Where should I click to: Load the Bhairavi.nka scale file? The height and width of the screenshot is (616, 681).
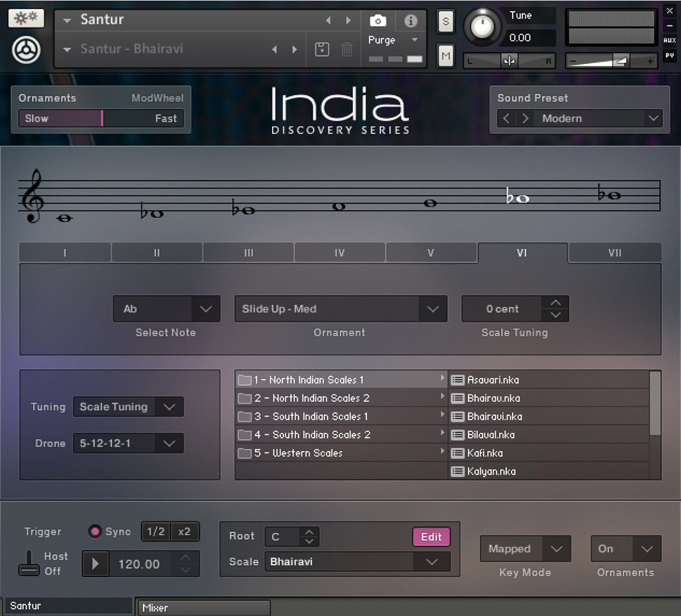coord(549,416)
